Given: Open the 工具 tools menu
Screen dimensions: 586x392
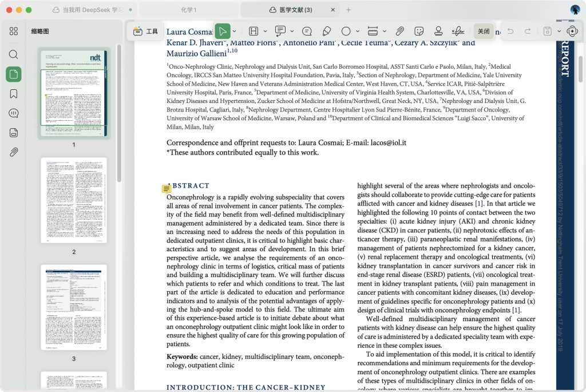Looking at the screenshot, I should (x=145, y=31).
